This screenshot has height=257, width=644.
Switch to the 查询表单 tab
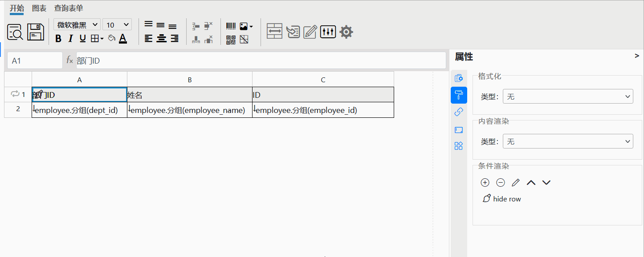click(x=69, y=8)
